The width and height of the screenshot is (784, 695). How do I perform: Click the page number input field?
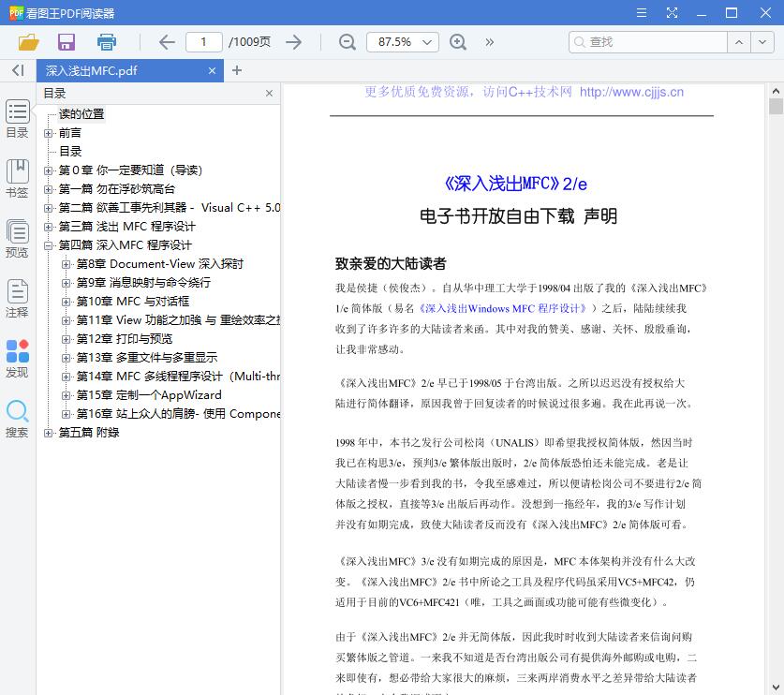pos(203,42)
